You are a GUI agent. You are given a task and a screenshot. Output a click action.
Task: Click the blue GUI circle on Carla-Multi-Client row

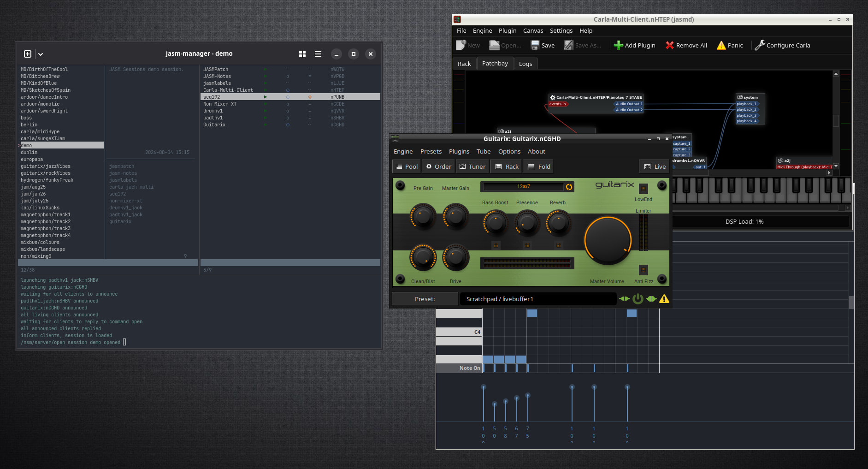[x=288, y=90]
